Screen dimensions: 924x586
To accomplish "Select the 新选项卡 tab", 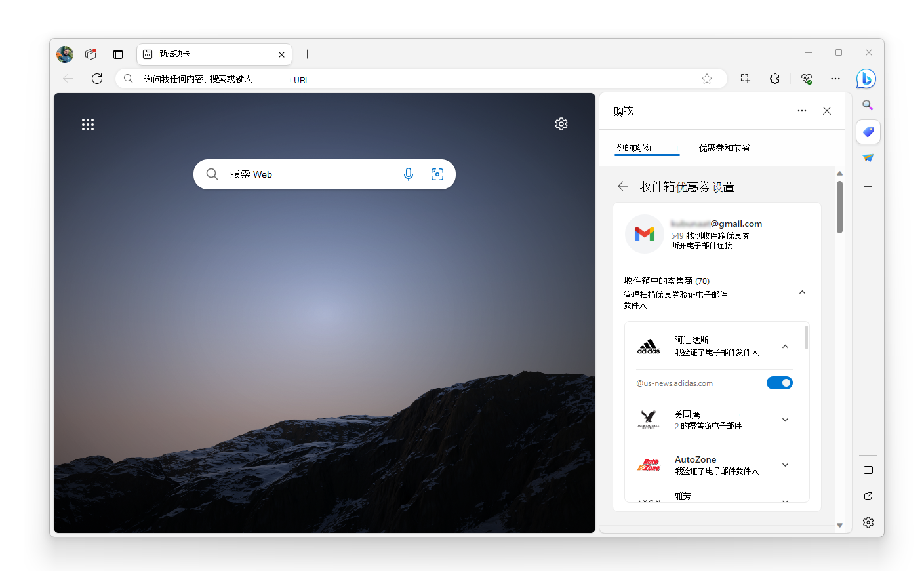I will point(214,54).
